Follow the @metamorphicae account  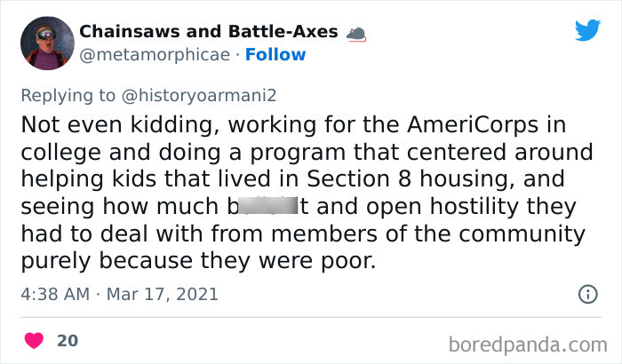tap(275, 55)
